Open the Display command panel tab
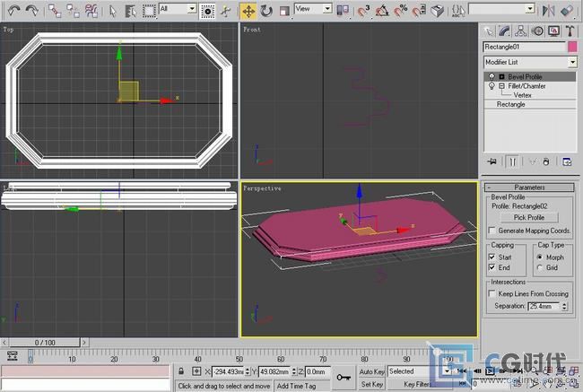 click(x=553, y=31)
